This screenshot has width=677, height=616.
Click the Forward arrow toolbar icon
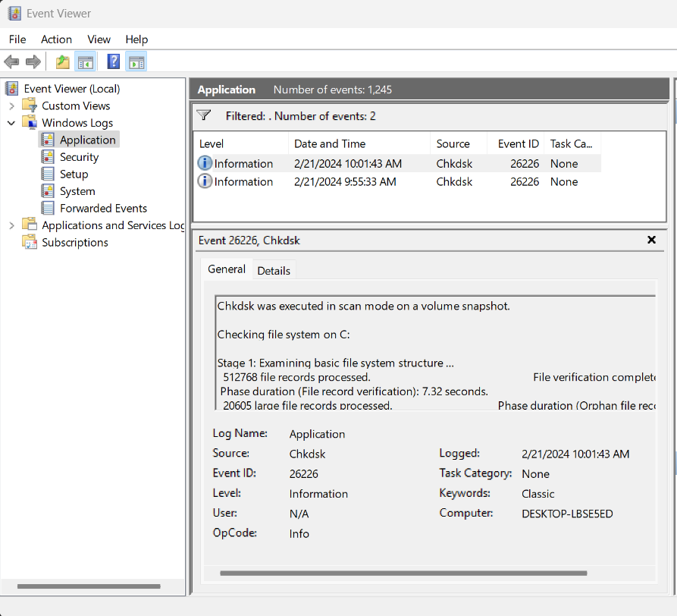(33, 61)
